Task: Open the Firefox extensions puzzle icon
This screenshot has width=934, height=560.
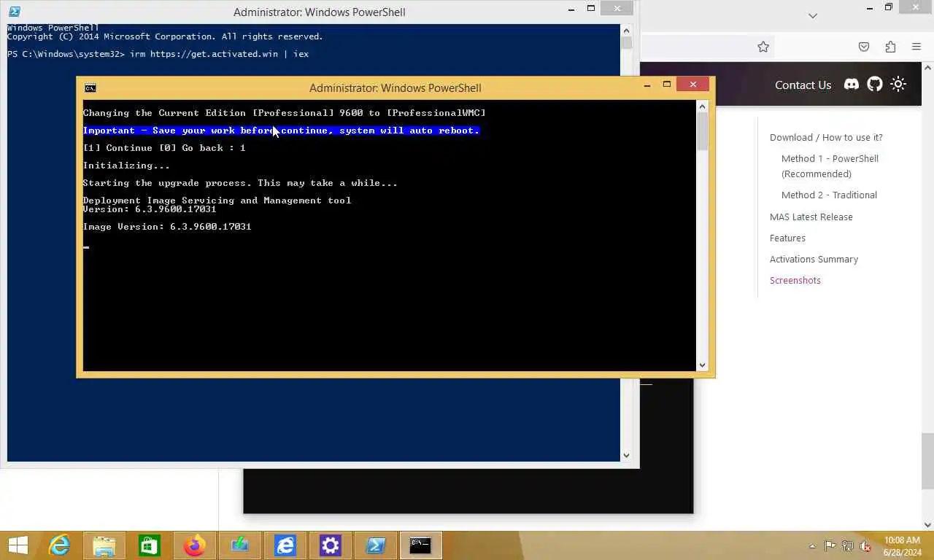Action: (x=890, y=47)
